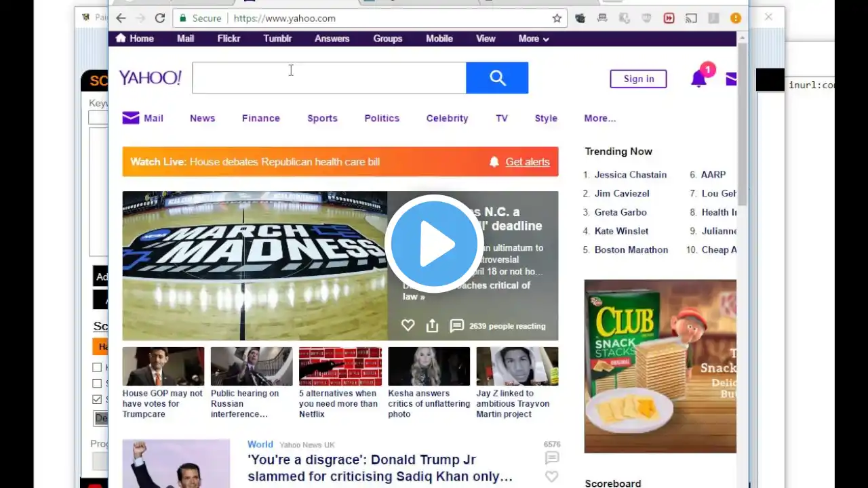Go to the Sports section
868x488 pixels.
[322, 118]
